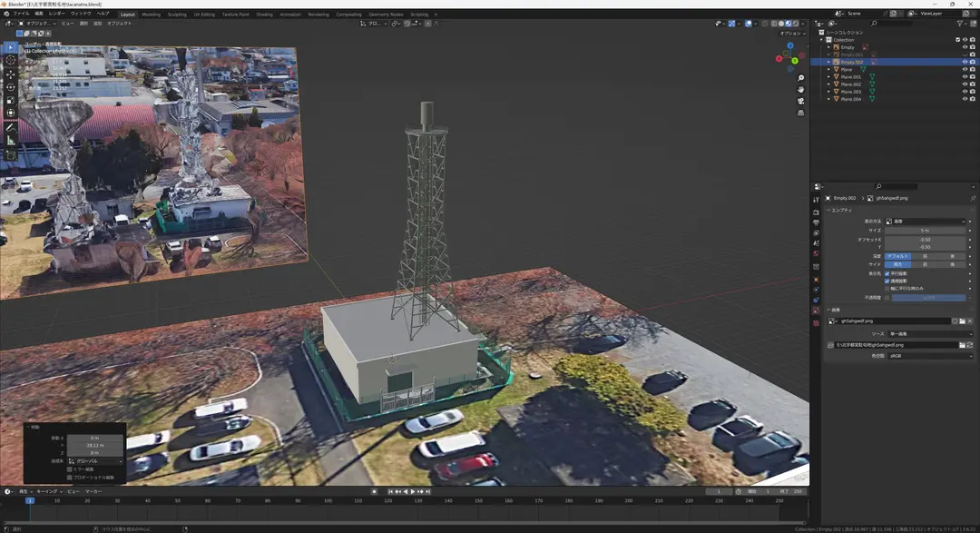
Task: Switch to the UV Editing workspace tab
Action: point(204,14)
